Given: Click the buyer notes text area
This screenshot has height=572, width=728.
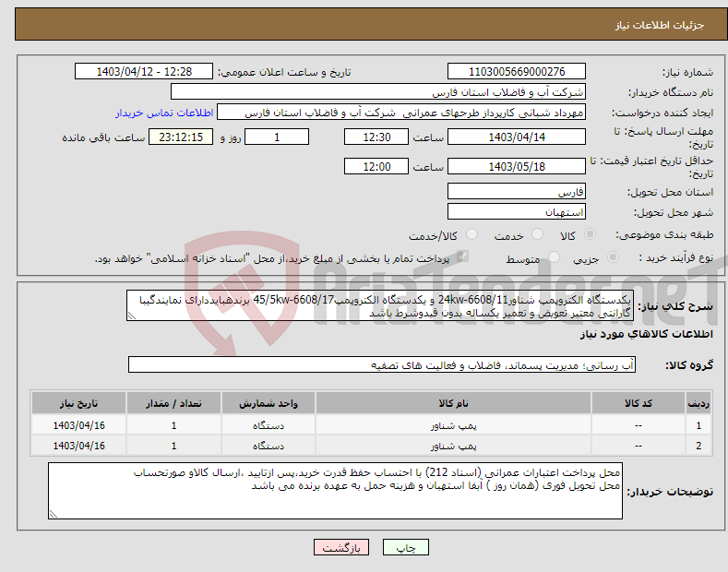Looking at the screenshot, I should tap(335, 491).
